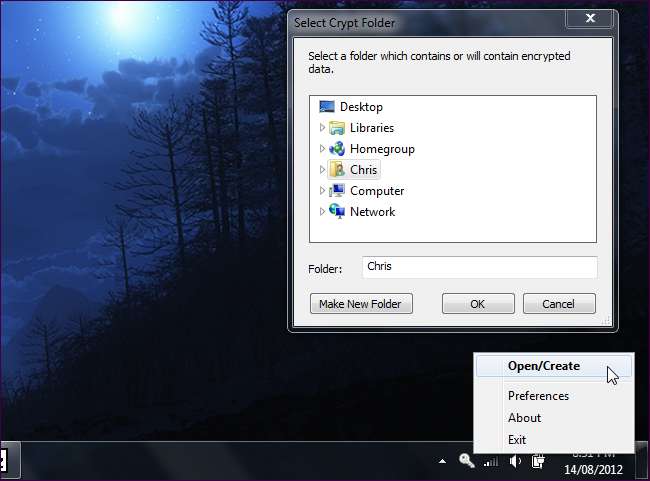This screenshot has width=650, height=481.
Task: Confirm folder selection with OK
Action: (478, 304)
